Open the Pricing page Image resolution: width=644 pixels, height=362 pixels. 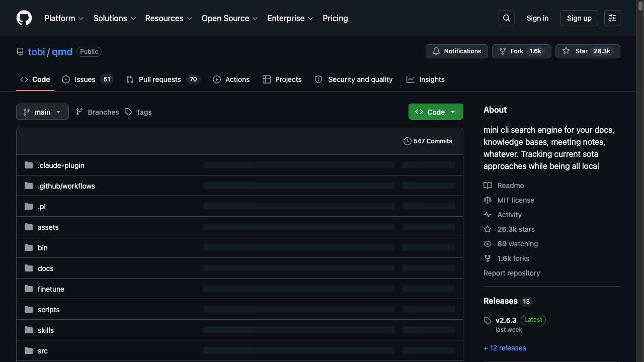tap(335, 18)
